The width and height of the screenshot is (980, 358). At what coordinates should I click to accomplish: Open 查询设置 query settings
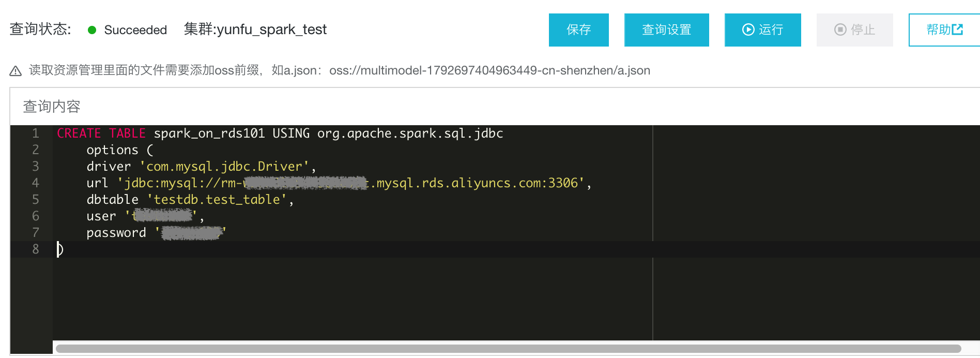[666, 30]
